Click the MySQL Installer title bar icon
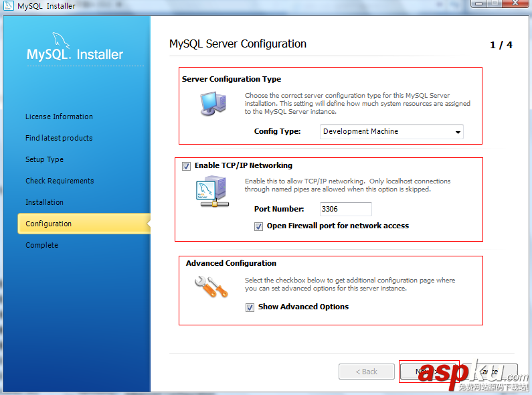The height and width of the screenshot is (395, 532). tap(9, 5)
